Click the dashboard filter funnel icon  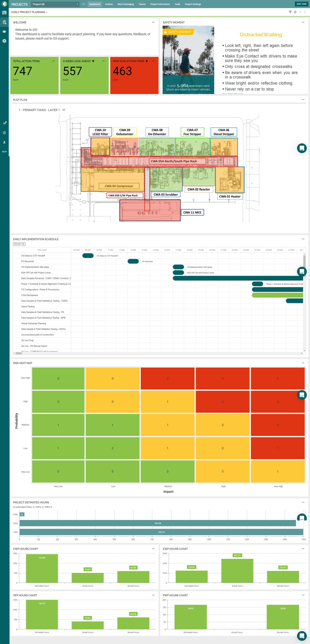(x=290, y=12)
